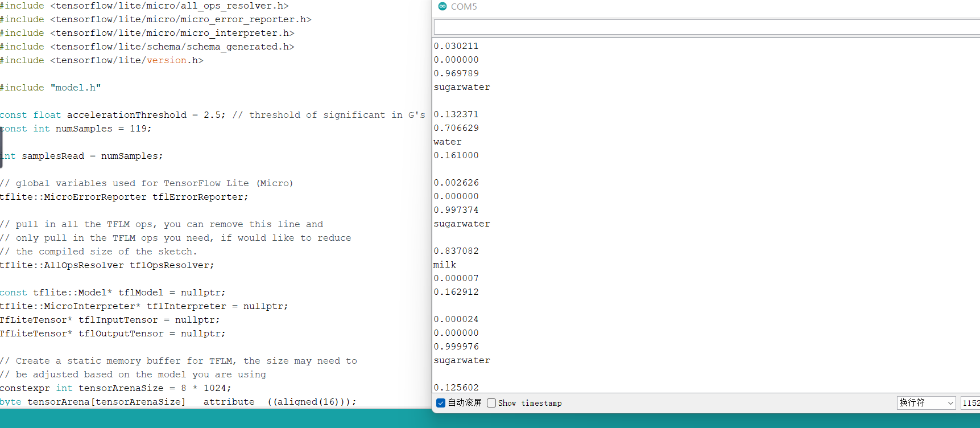Click the Arduino icon beside COM5 title

pyautogui.click(x=443, y=6)
